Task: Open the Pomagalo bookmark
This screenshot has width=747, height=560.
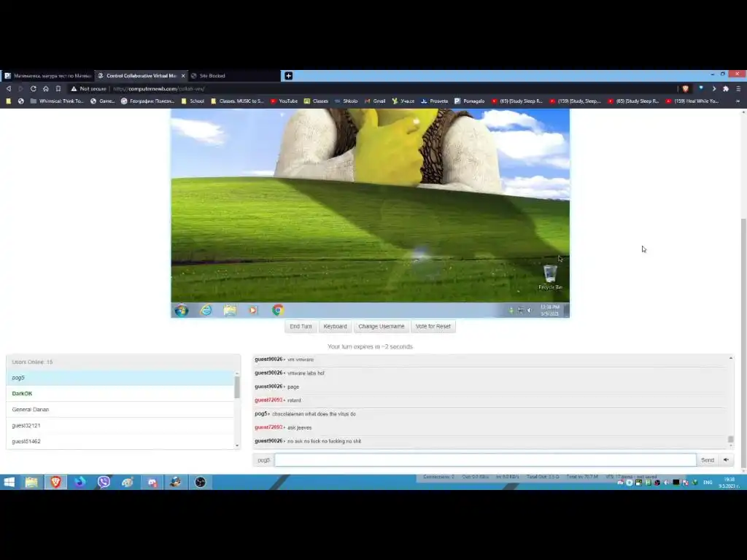Action: [469, 101]
